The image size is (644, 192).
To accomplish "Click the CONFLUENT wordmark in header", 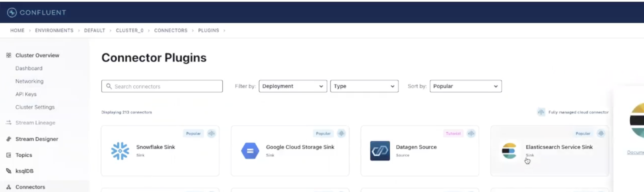I will tap(43, 13).
